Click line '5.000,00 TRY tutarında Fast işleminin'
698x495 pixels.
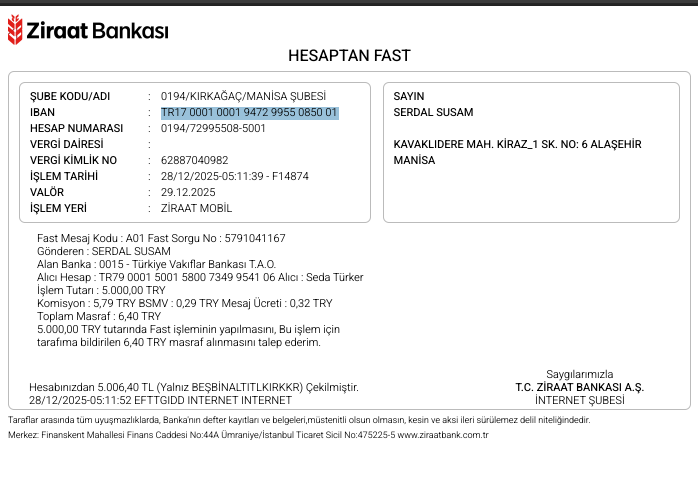188,329
